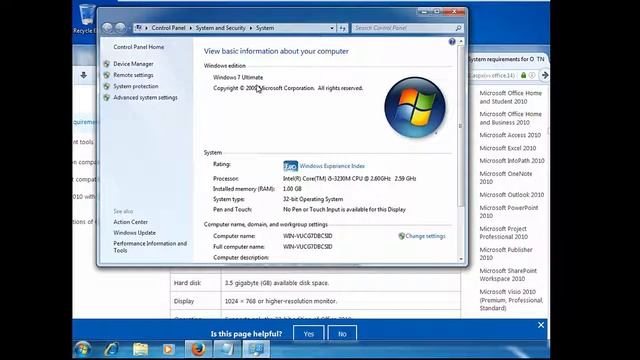Open the Microsoft Excel 2010 link
This screenshot has width=640, height=360.
pos(507,148)
